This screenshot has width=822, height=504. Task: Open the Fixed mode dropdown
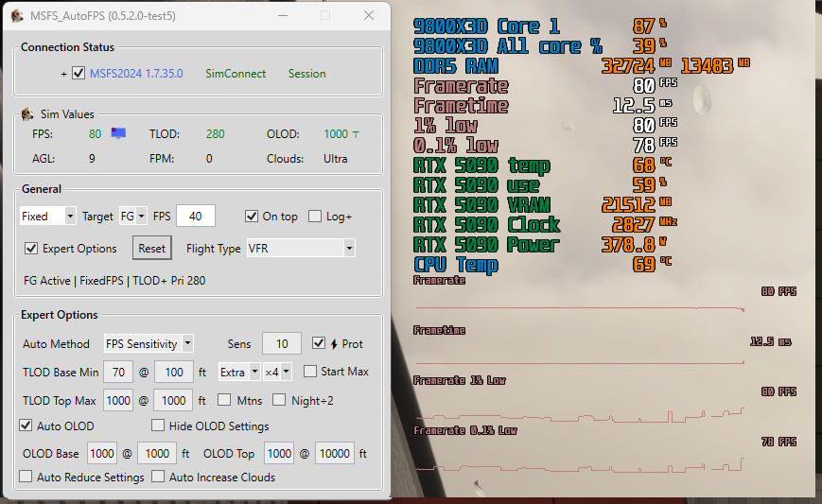(x=47, y=216)
